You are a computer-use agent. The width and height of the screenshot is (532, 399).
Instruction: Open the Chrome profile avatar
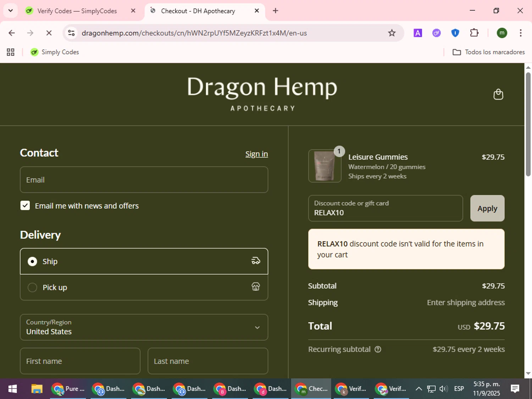tap(502, 33)
